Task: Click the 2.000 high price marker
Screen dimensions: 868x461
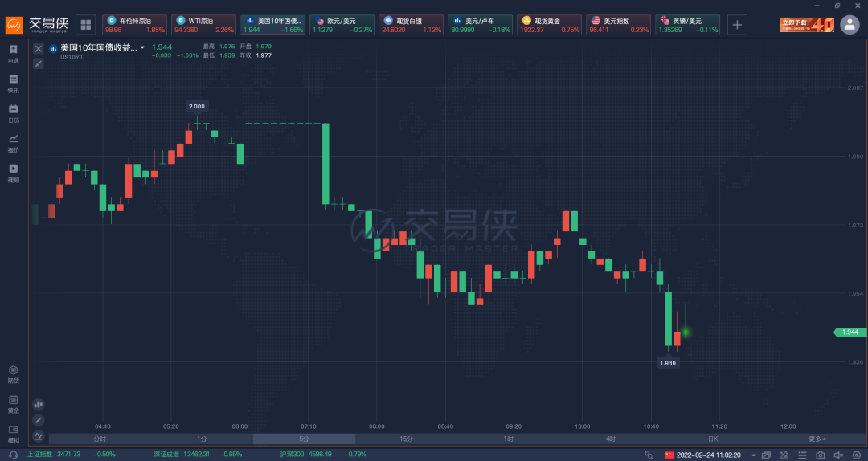Action: (x=197, y=106)
